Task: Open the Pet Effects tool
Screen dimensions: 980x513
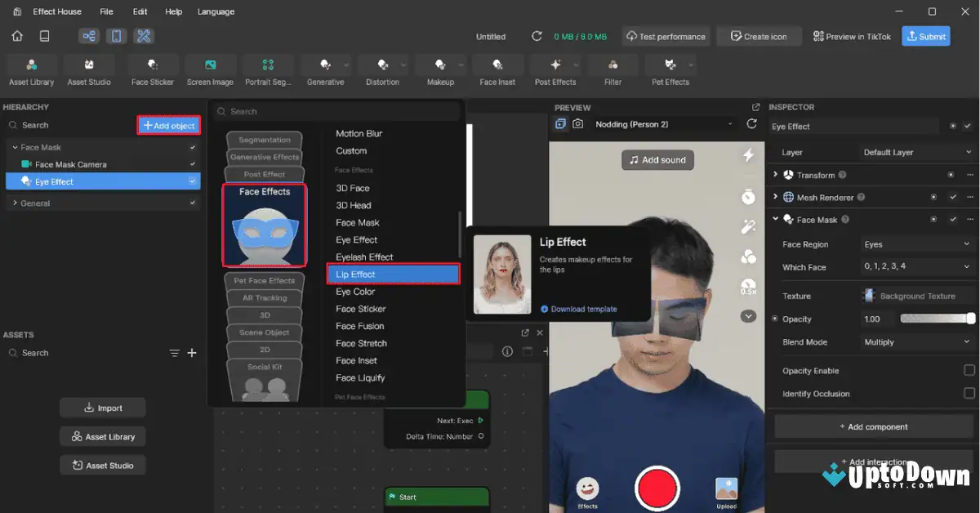Action: (670, 69)
